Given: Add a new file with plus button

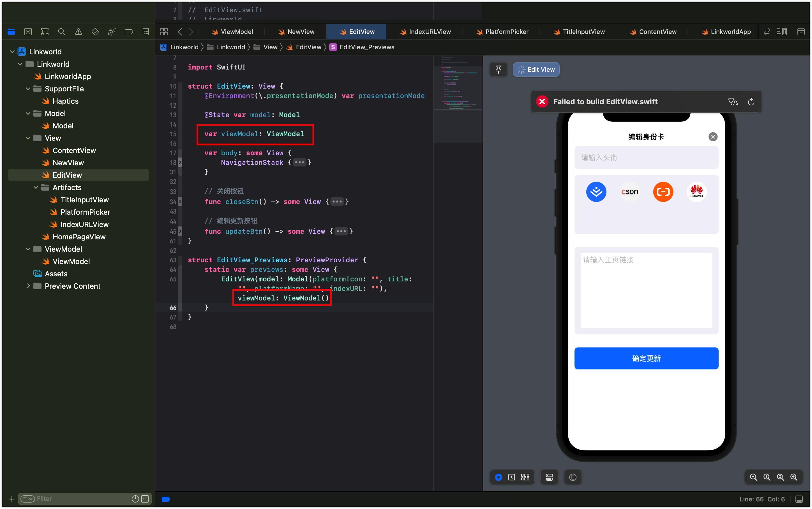Looking at the screenshot, I should point(12,499).
